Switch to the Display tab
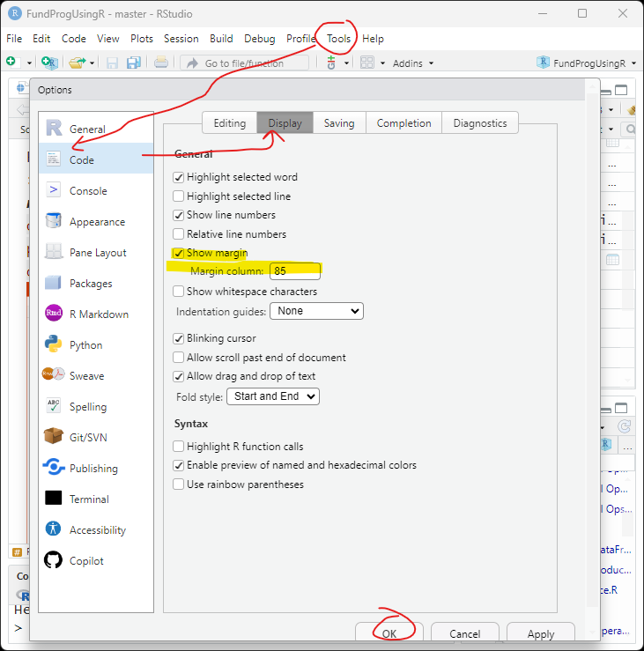 [x=285, y=123]
